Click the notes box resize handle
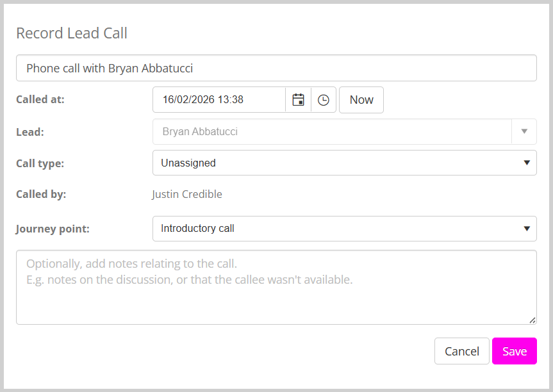Screen dimensions: 553x392 click(x=532, y=320)
